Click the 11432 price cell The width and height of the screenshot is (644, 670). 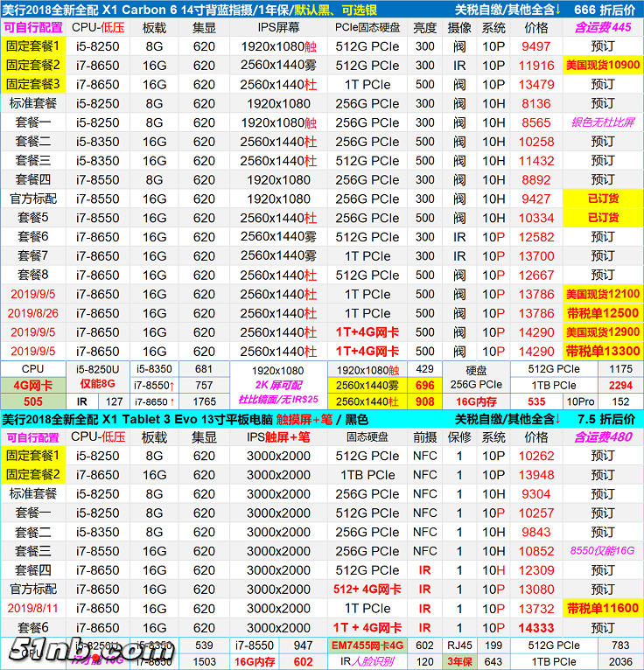tap(535, 161)
